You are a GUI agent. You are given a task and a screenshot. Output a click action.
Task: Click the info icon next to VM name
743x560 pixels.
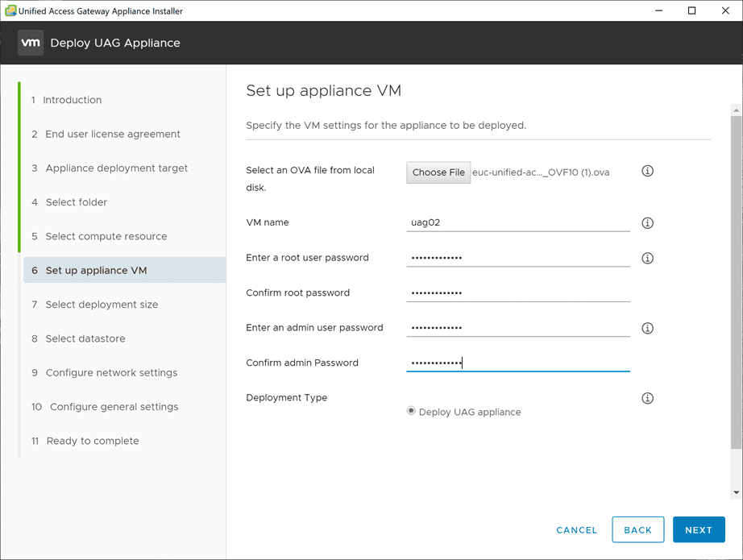pyautogui.click(x=647, y=223)
